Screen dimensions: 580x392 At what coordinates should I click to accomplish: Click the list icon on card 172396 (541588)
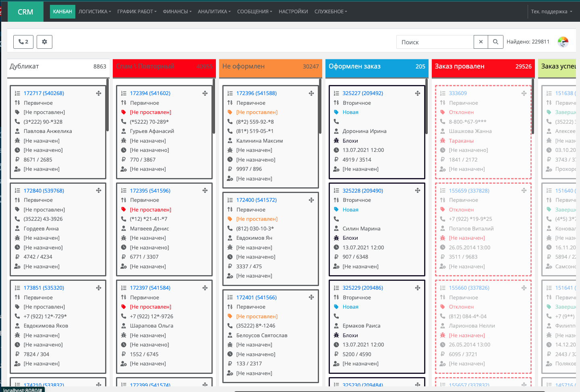(230, 93)
